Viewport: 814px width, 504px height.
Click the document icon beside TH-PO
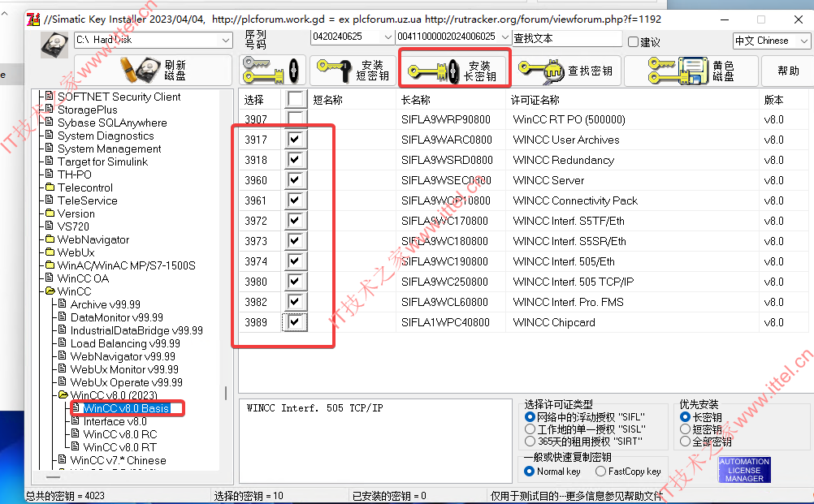50,174
